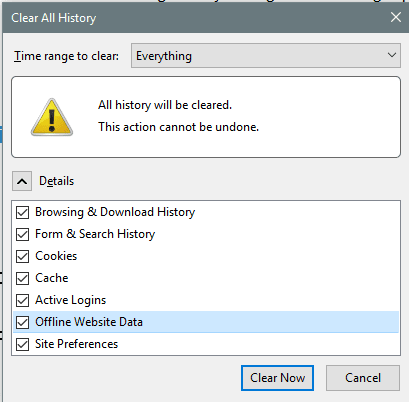Untick the Active Logins checkbox
The width and height of the screenshot is (409, 402).
pos(22,300)
